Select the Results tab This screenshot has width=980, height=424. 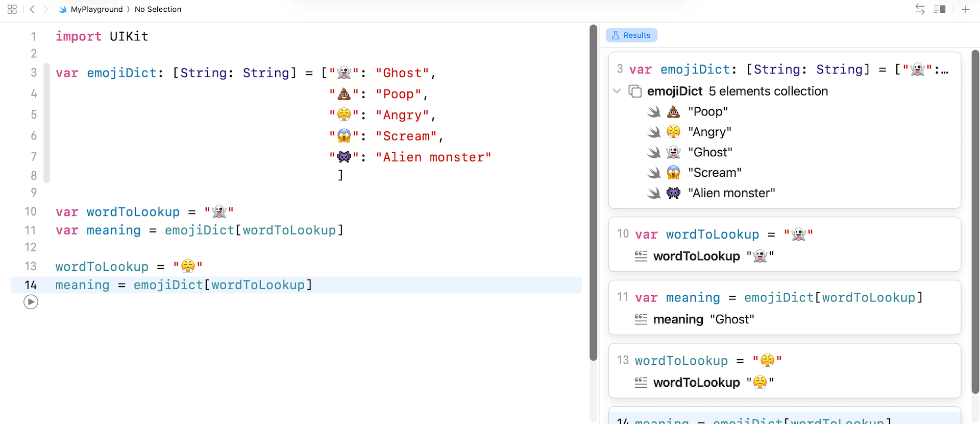pos(631,35)
